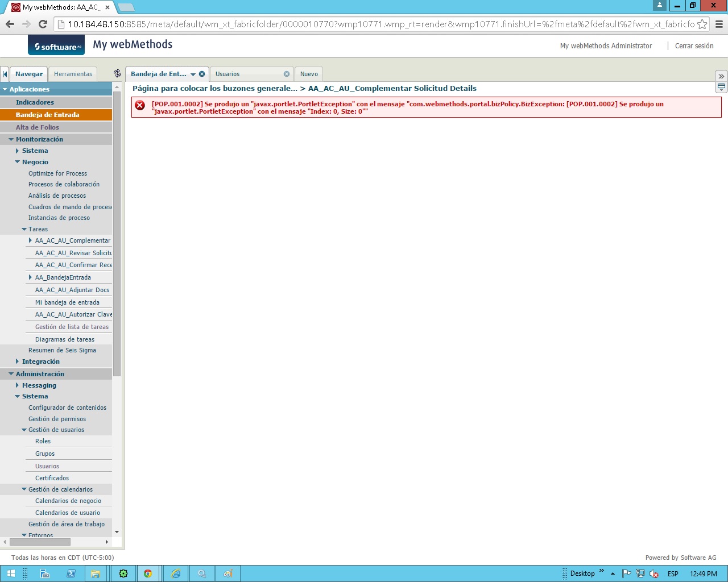
Task: Click the Cerrar sesión link
Action: coord(694,46)
